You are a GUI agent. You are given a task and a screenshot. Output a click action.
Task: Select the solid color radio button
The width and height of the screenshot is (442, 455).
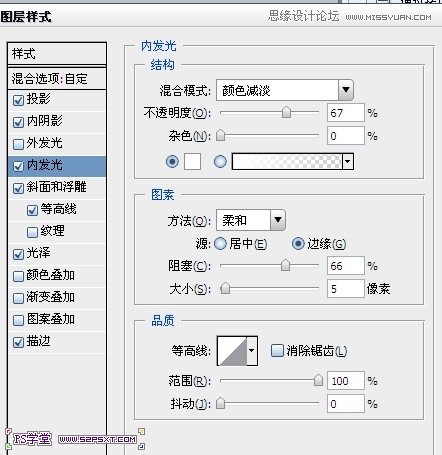click(x=172, y=162)
